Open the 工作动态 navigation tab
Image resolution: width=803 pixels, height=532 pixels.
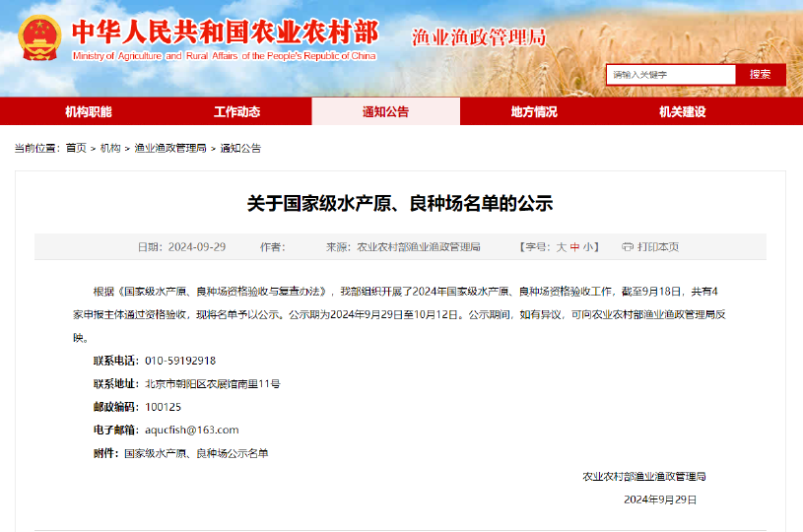tap(237, 111)
